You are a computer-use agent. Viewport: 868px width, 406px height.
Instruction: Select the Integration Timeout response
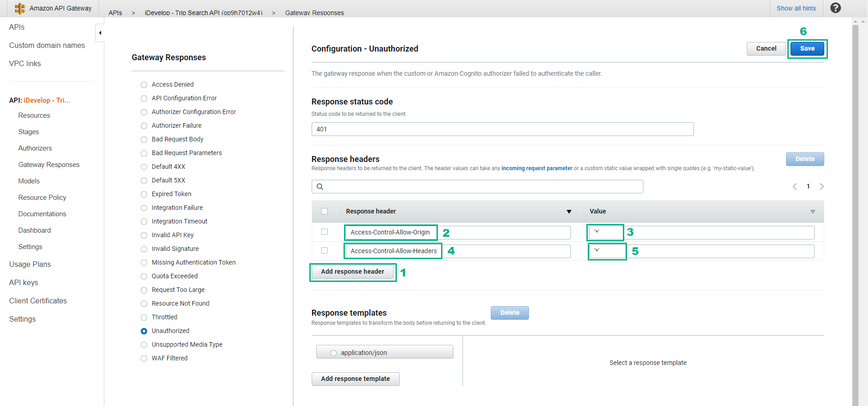coord(144,222)
